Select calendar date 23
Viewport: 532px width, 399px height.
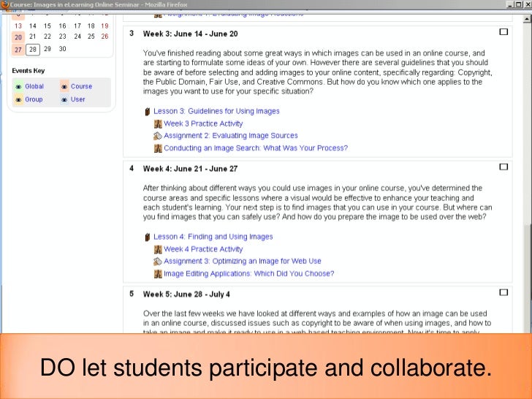62,37
